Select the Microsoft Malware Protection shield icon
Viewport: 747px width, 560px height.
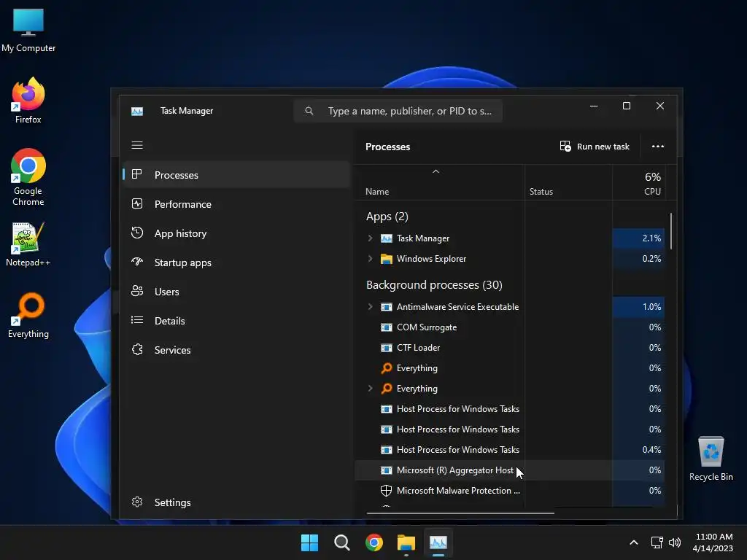click(x=387, y=491)
